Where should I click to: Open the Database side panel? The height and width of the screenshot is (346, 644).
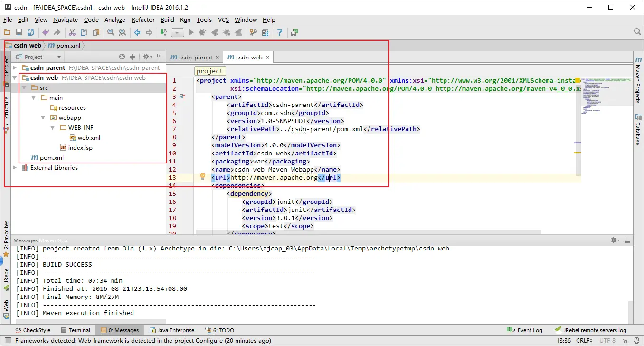638,130
